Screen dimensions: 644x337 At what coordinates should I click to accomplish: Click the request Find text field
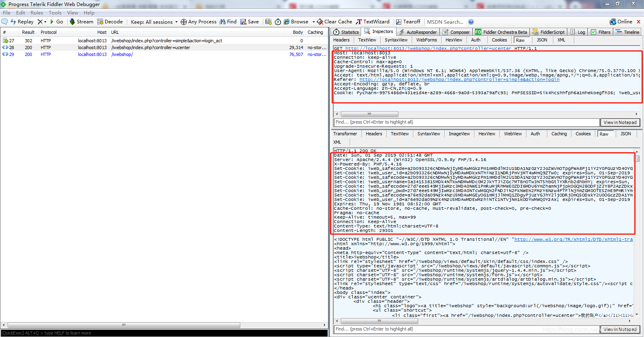(x=466, y=122)
